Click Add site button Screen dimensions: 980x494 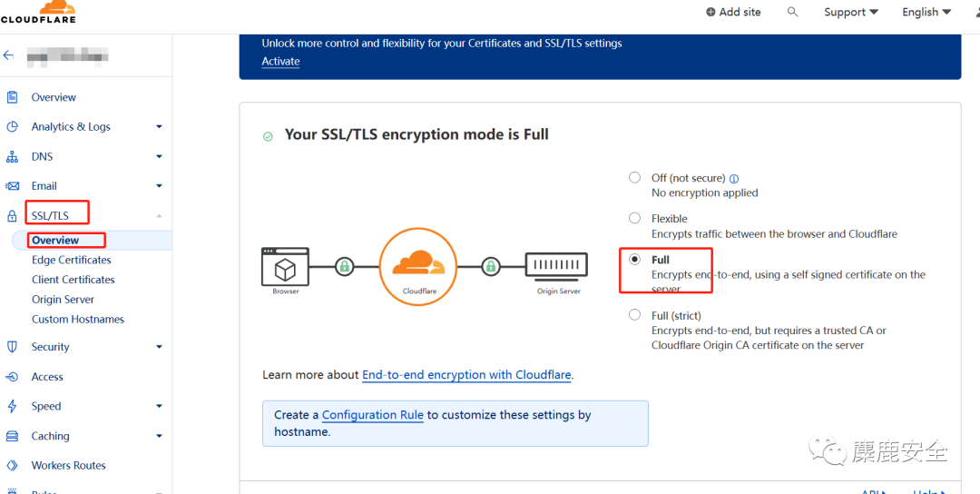pos(733,12)
